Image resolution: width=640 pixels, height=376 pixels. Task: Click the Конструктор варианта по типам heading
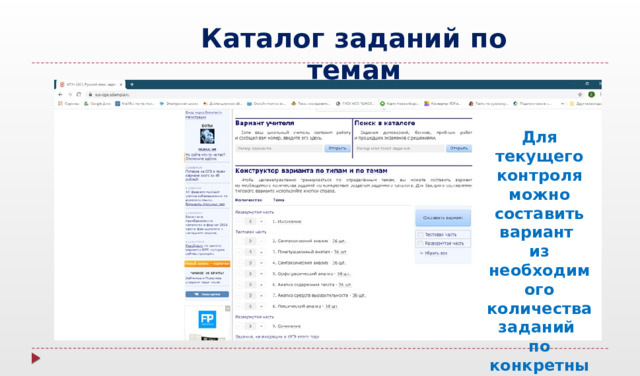(311, 171)
